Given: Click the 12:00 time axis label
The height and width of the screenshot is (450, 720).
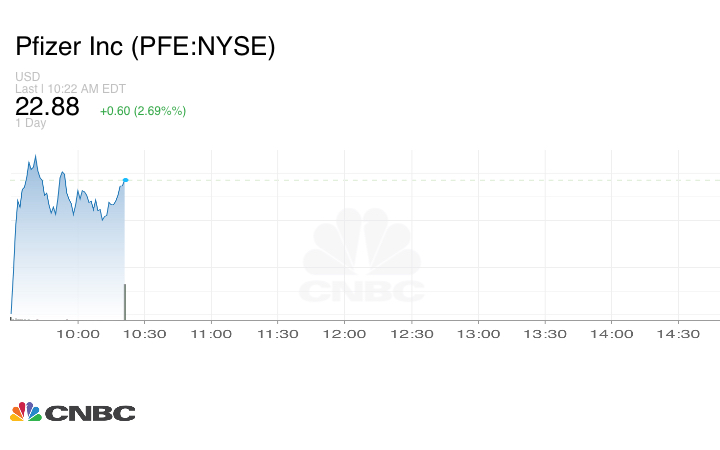Looking at the screenshot, I should coord(345,335).
